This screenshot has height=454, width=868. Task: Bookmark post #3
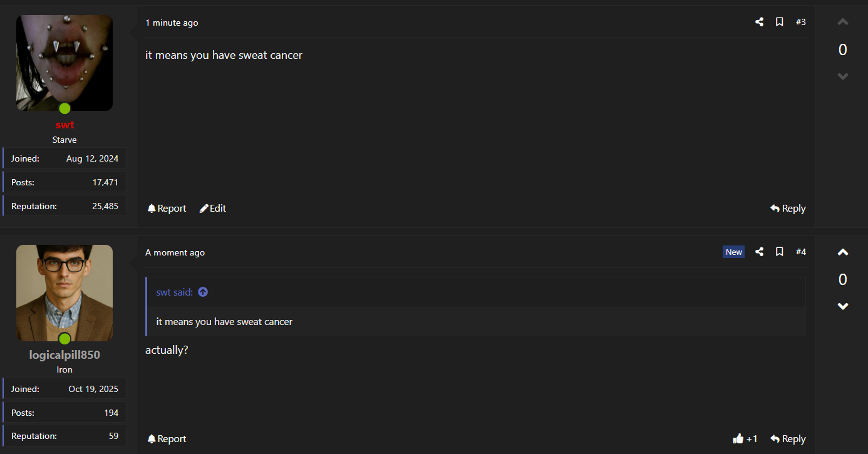[x=780, y=22]
